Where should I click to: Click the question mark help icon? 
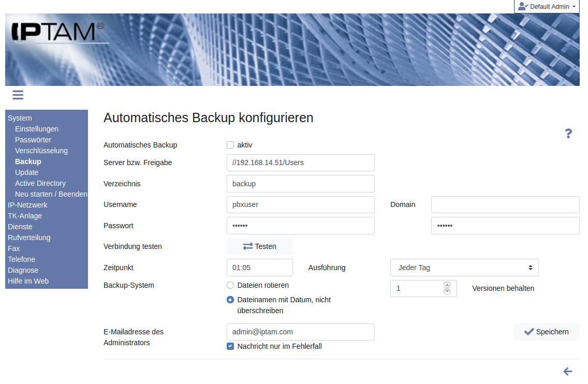click(568, 134)
